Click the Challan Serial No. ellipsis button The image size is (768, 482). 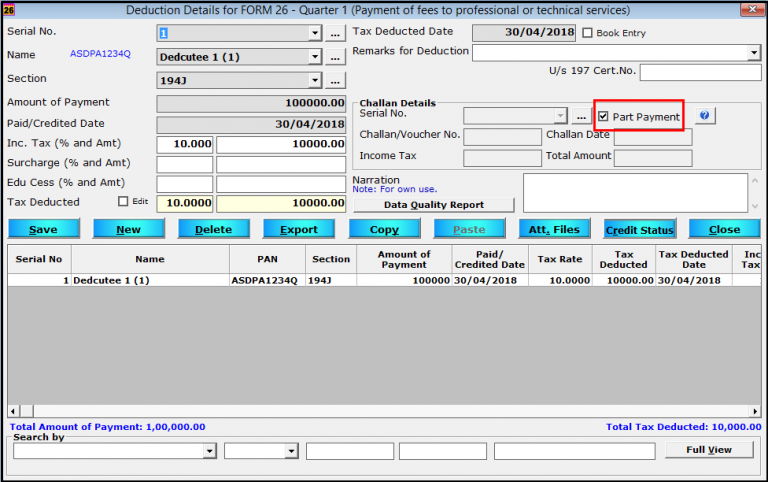581,116
